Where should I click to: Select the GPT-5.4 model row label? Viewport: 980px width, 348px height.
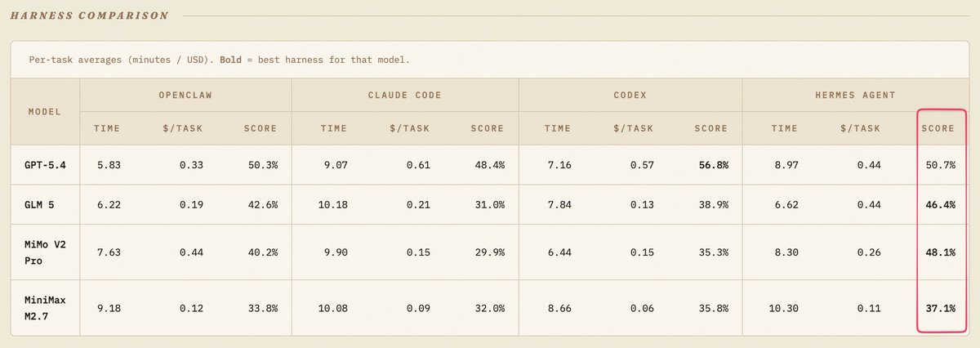point(47,165)
